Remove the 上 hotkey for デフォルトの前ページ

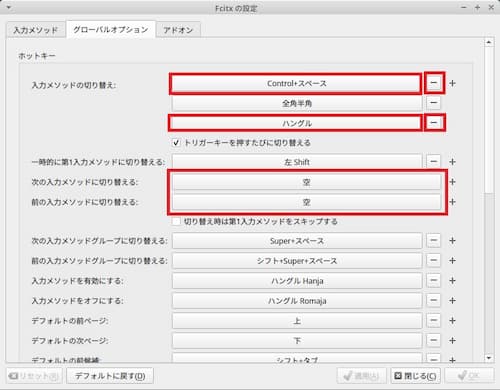click(x=433, y=320)
